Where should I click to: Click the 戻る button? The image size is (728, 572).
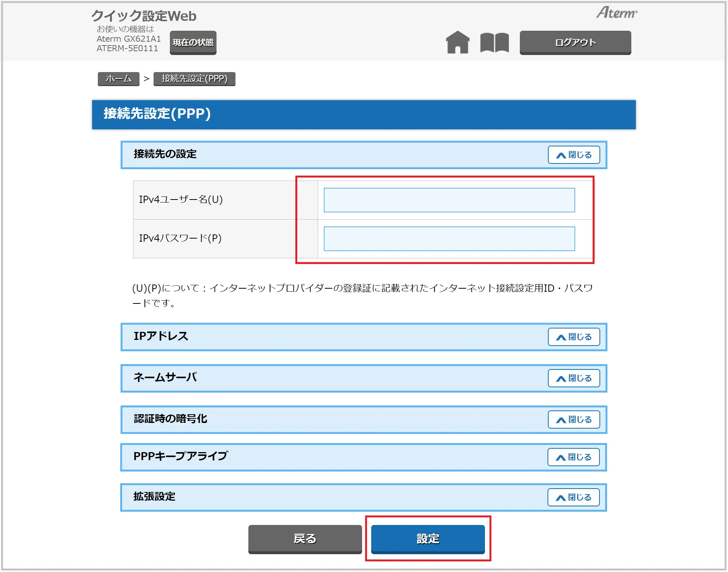point(305,539)
